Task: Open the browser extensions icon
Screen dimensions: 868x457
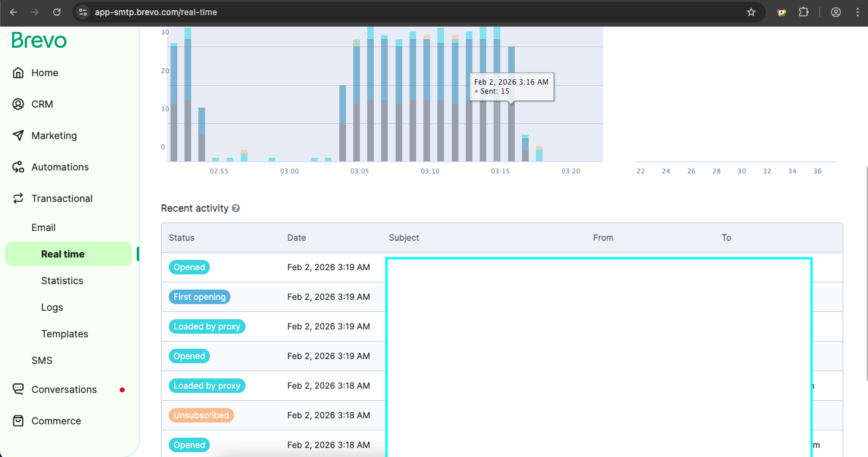Action: coord(804,11)
